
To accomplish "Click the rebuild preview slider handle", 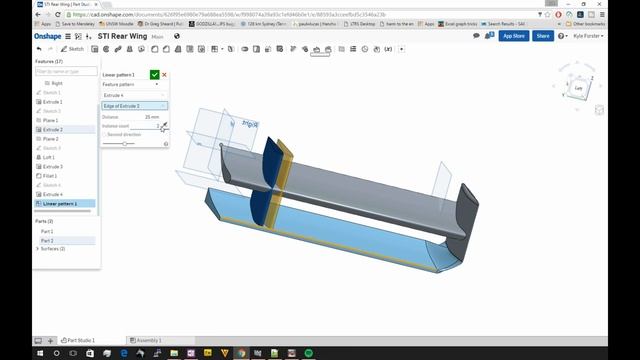I will (124, 144).
